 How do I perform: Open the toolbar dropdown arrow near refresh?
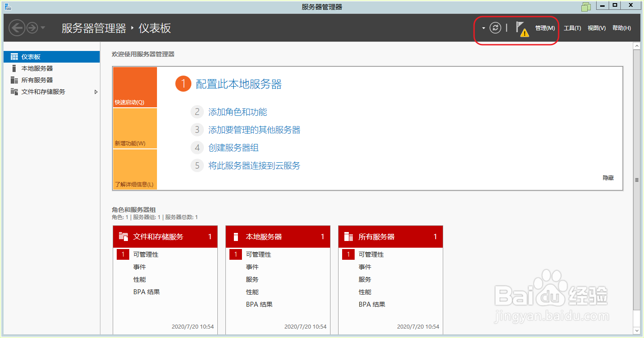(483, 27)
